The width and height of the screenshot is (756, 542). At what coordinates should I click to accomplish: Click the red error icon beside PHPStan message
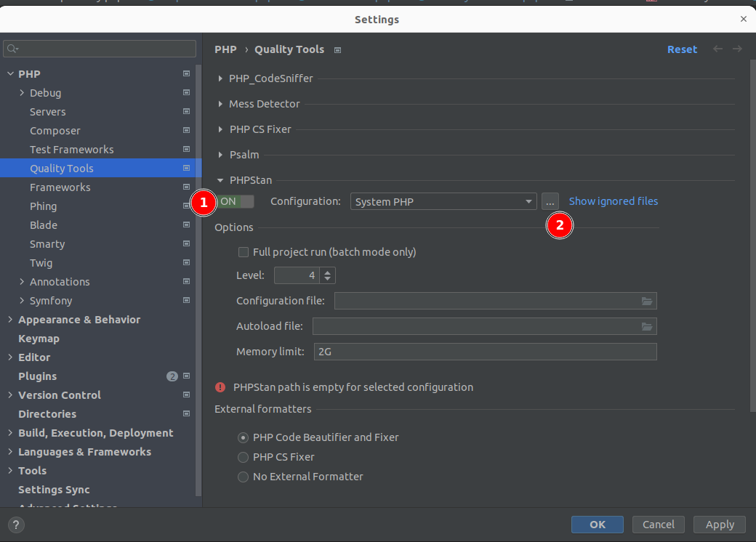(220, 387)
